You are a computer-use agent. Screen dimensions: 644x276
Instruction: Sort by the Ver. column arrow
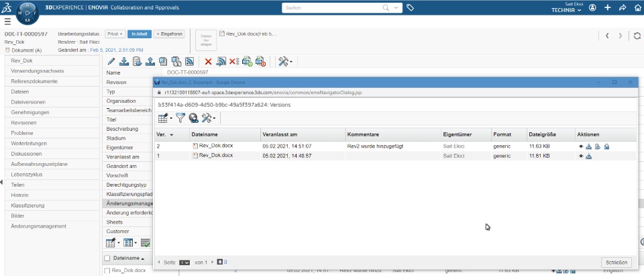pyautogui.click(x=171, y=135)
